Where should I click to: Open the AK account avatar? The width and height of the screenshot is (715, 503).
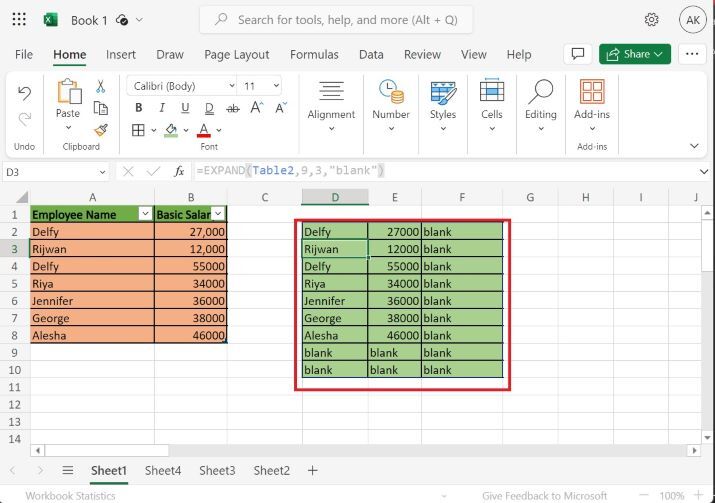(x=693, y=20)
